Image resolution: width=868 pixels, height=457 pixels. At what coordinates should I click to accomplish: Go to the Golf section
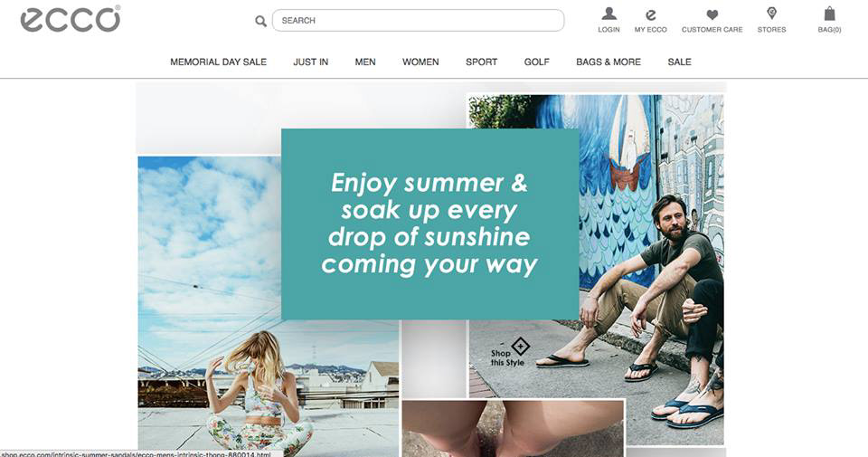[x=537, y=62]
